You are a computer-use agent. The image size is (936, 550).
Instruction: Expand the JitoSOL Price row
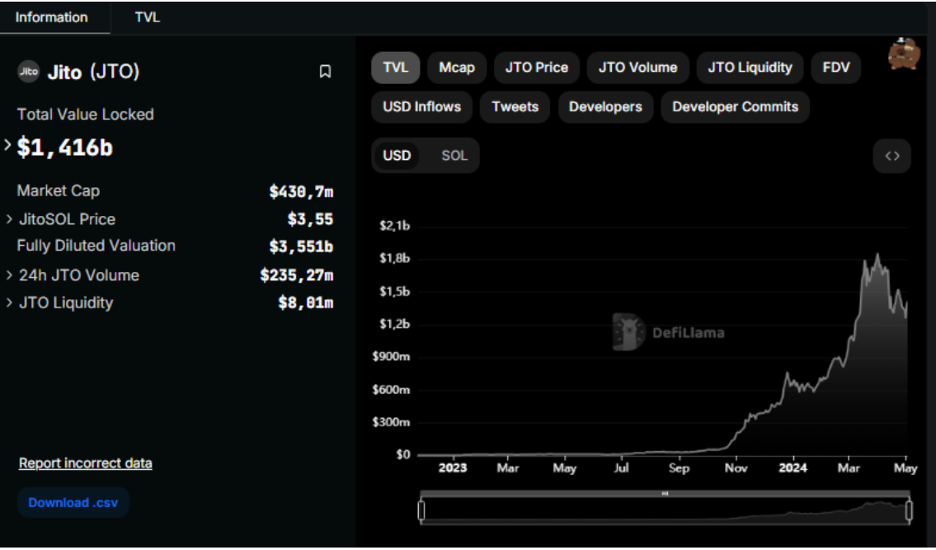(9, 219)
